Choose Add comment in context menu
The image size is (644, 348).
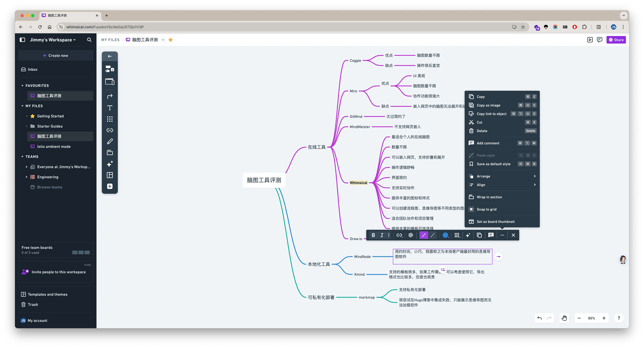click(x=502, y=143)
